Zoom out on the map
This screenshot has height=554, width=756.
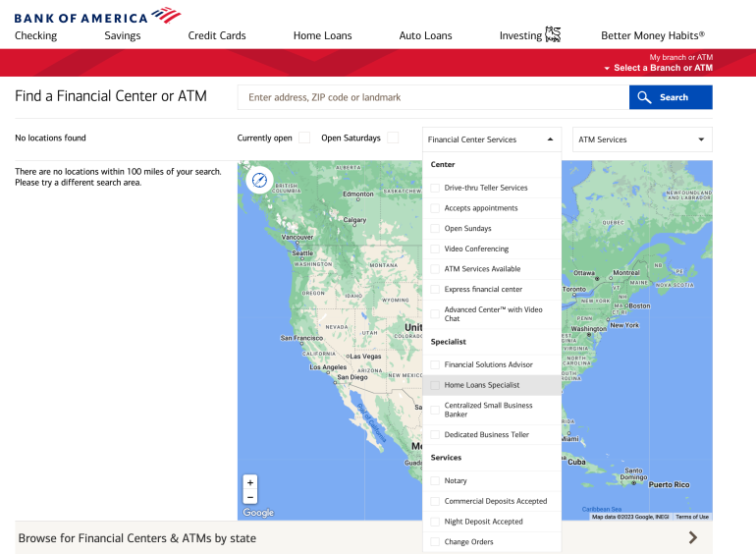(x=250, y=498)
